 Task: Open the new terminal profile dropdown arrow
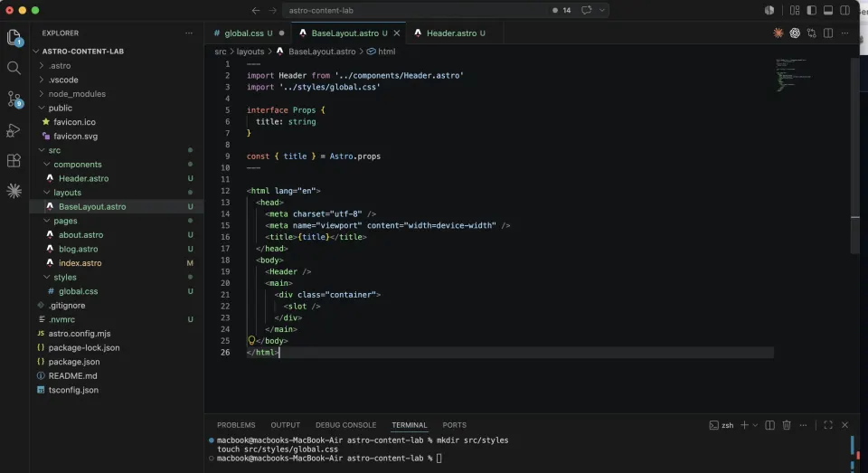(755, 425)
